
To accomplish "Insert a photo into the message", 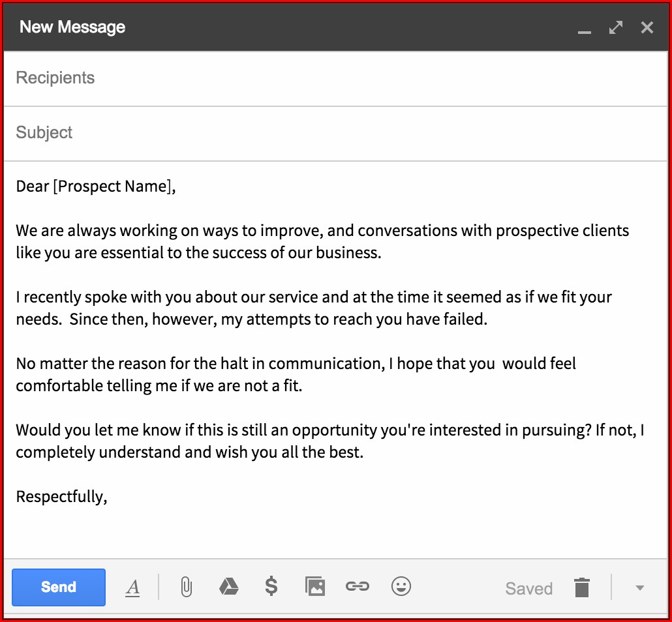I will point(315,587).
